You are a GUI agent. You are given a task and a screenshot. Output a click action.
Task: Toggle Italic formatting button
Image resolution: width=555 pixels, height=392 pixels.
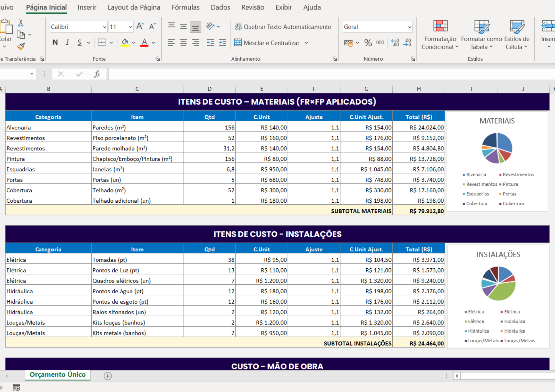point(67,42)
